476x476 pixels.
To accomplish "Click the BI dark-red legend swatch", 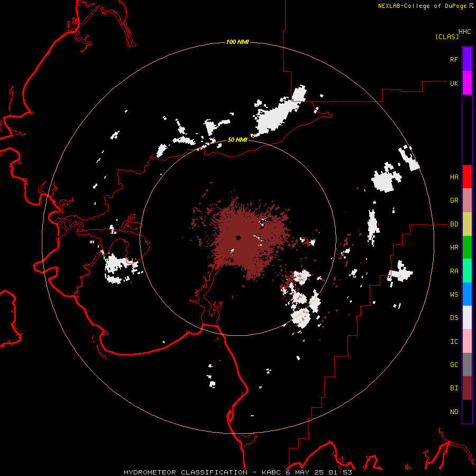I will click(x=467, y=388).
